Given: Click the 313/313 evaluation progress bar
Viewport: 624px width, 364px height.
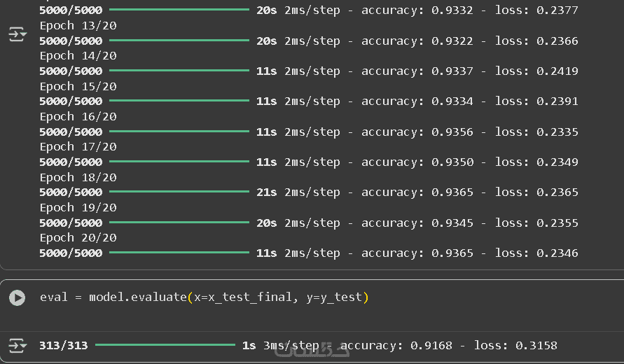Looking at the screenshot, I should pos(165,345).
